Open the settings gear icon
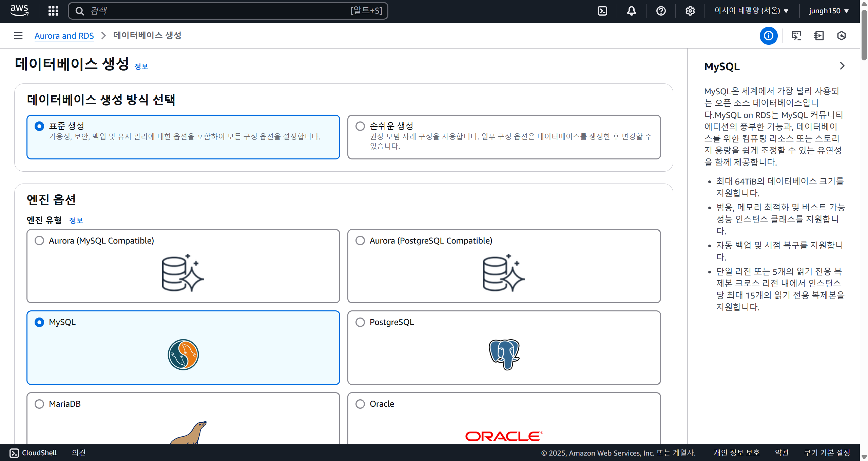 (x=690, y=11)
